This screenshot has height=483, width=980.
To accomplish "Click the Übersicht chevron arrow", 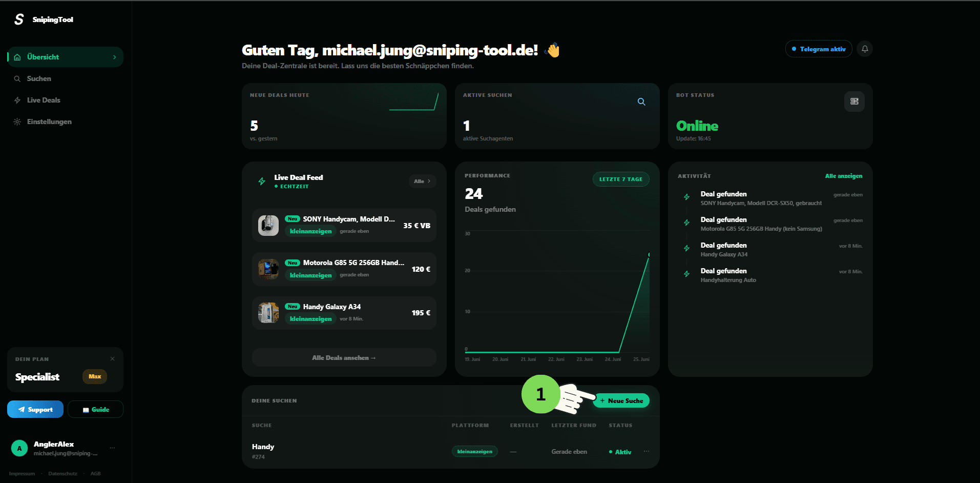I will (114, 57).
